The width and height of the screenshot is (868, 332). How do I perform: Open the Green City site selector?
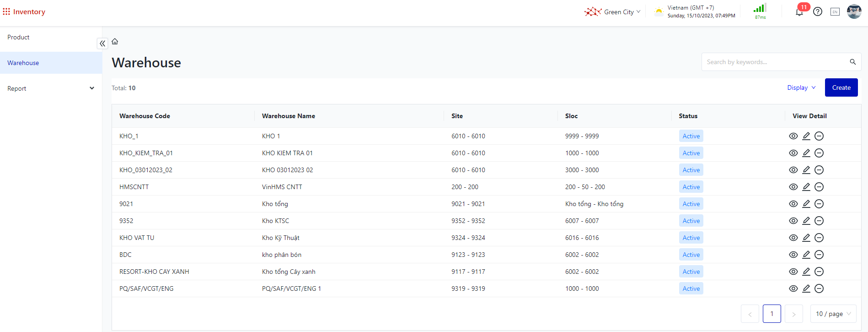coord(613,12)
